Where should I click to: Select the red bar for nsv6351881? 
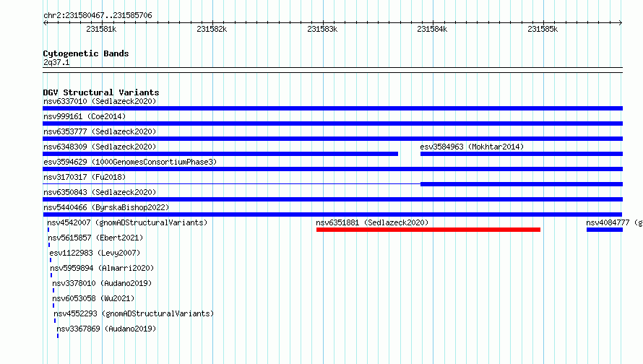pyautogui.click(x=428, y=230)
